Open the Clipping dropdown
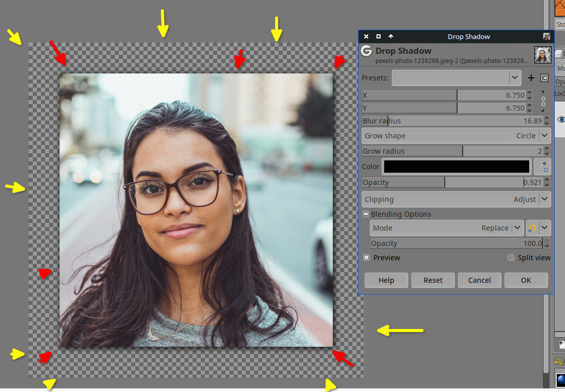The width and height of the screenshot is (565, 392). pos(456,199)
